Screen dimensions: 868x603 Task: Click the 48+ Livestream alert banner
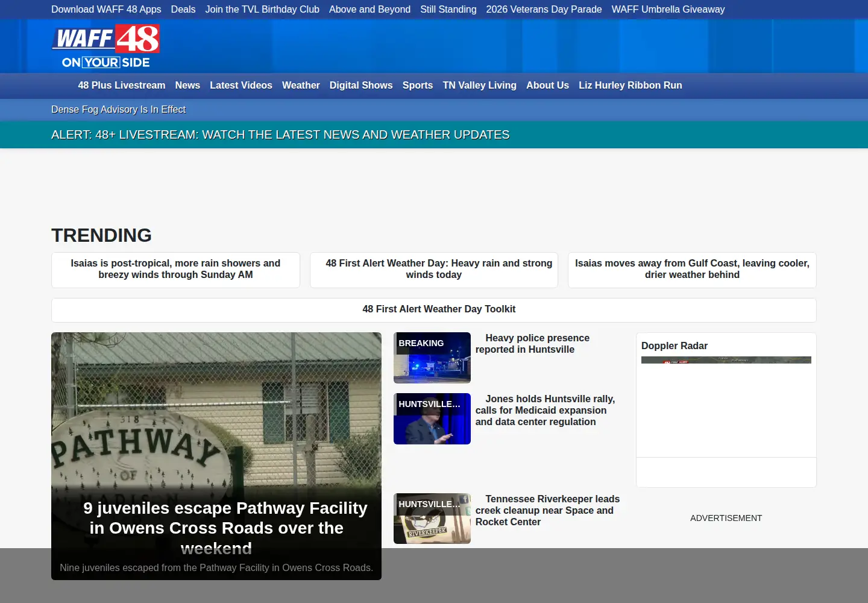[x=280, y=135]
